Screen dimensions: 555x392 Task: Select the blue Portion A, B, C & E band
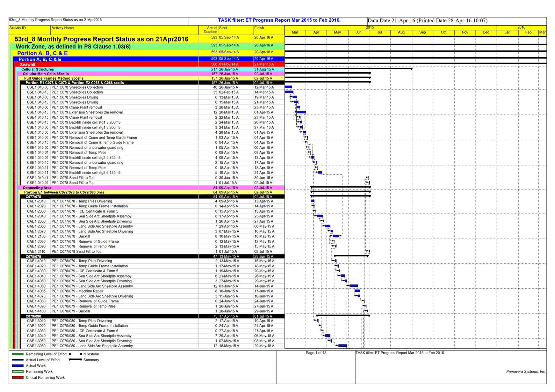pyautogui.click(x=149, y=59)
